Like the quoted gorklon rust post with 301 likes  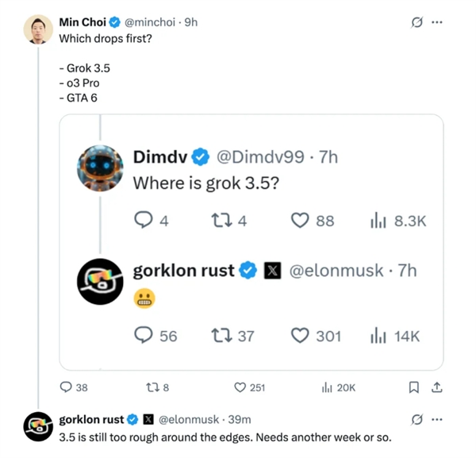pyautogui.click(x=300, y=336)
